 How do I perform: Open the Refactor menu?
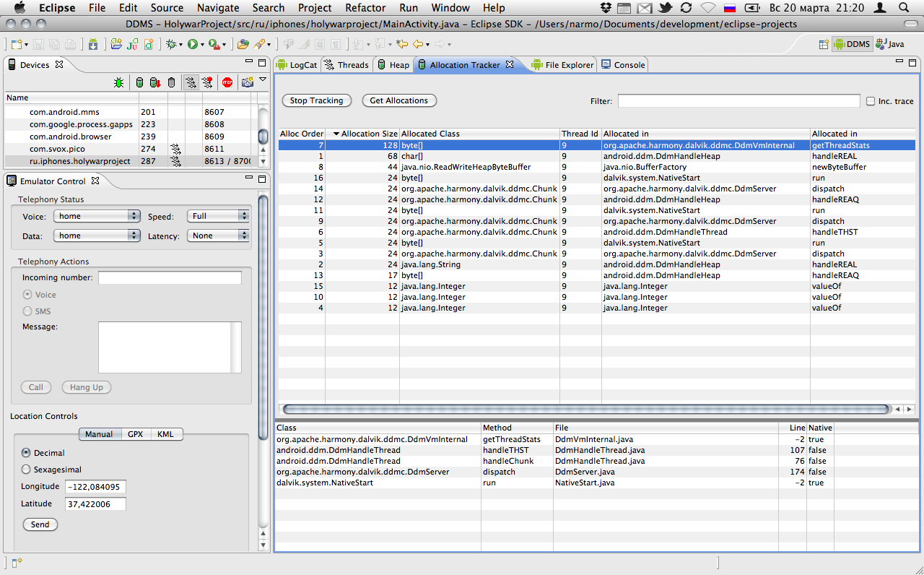(x=365, y=8)
